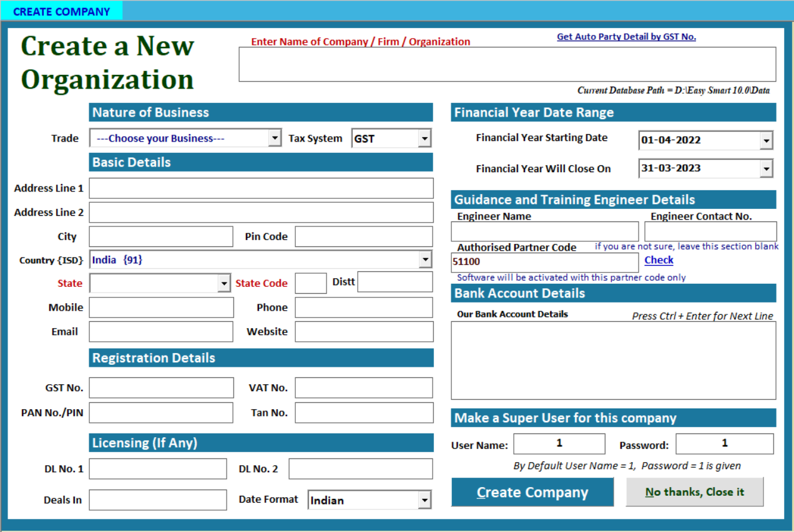
Task: Select the Authorised Partner Code field
Action: coord(544,263)
